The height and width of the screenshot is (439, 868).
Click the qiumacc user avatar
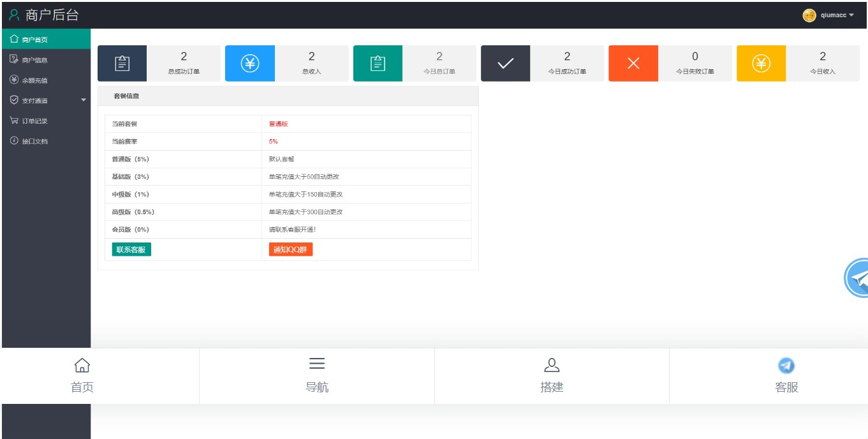tap(809, 15)
